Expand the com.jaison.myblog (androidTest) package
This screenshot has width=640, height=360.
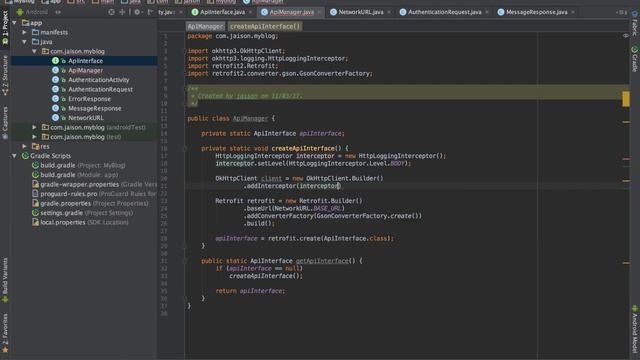pos(34,127)
